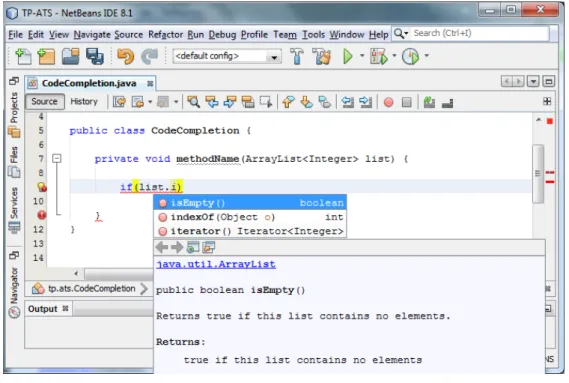Click the New File toolbar icon
The image size is (569, 383).
click(x=23, y=57)
